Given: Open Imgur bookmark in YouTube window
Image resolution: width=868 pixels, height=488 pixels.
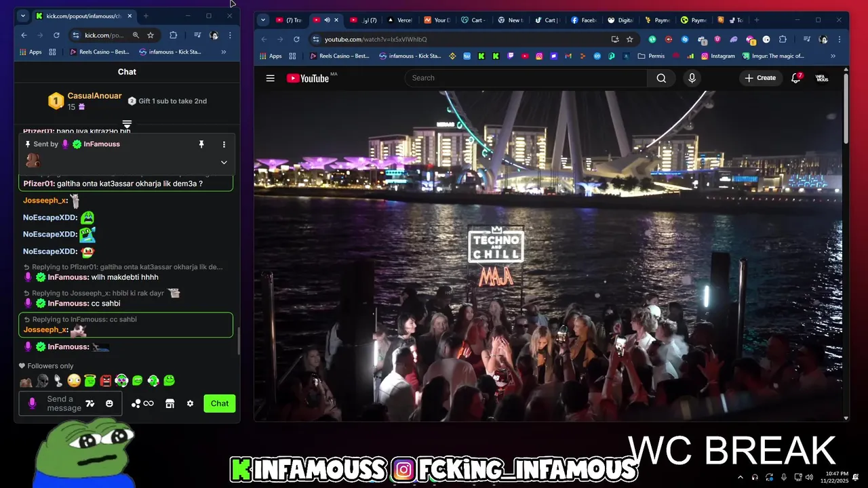Looking at the screenshot, I should tap(773, 56).
